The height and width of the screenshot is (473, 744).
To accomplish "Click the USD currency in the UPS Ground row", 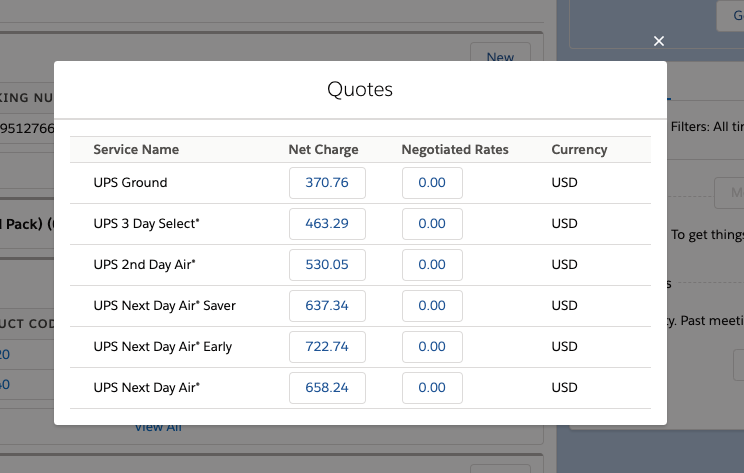I will 565,183.
